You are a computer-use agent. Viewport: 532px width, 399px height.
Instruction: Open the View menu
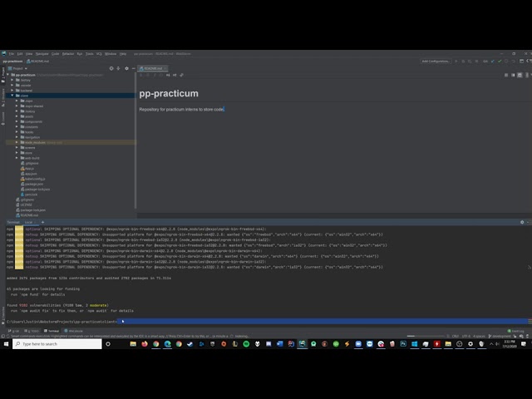tap(29, 53)
